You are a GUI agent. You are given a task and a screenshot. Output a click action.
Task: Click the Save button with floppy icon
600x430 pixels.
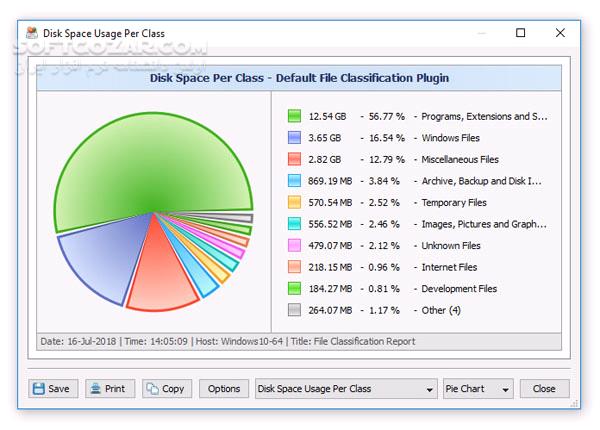pyautogui.click(x=53, y=389)
